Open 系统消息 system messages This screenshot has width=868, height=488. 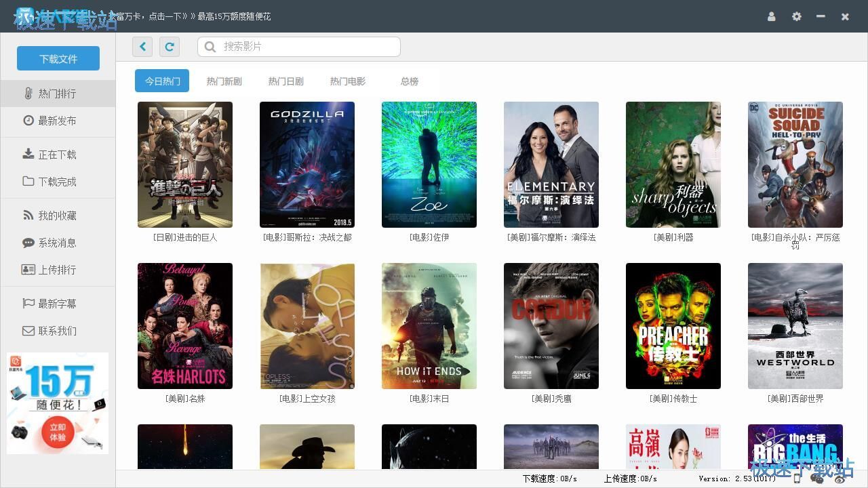pos(58,243)
